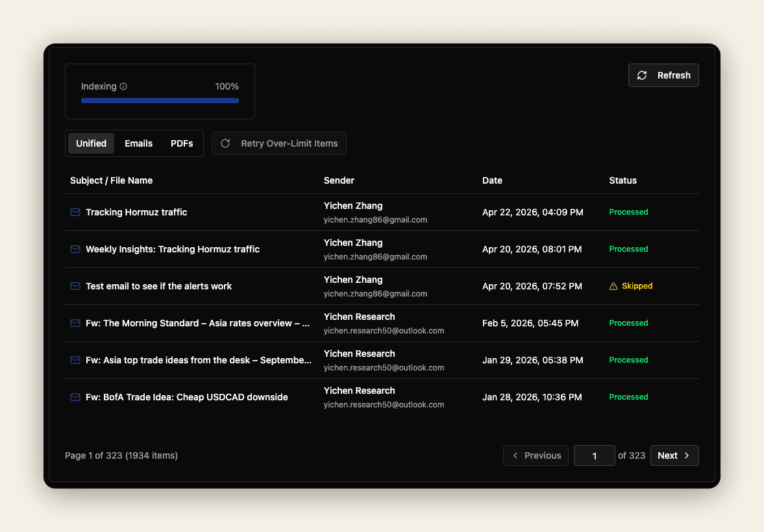Click envelope icon for Test email row
Viewport: 764px width, 532px height.
(75, 286)
